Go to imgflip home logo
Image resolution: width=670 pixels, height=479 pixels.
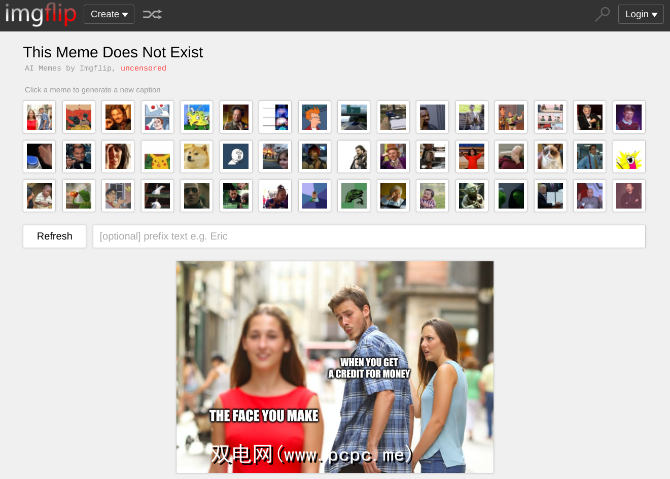41,14
